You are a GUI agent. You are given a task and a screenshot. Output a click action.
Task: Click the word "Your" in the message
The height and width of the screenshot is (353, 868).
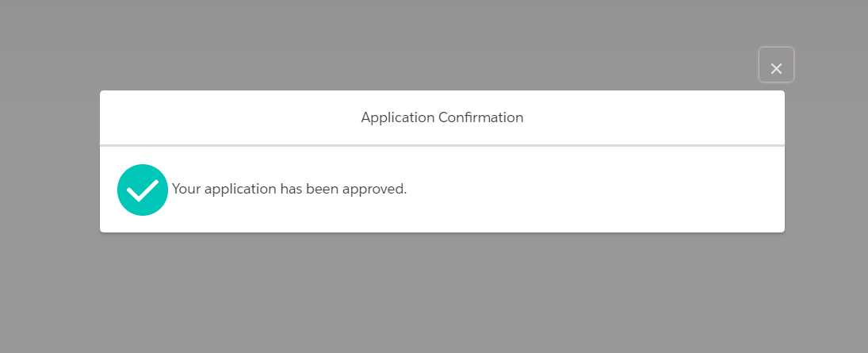click(x=186, y=189)
